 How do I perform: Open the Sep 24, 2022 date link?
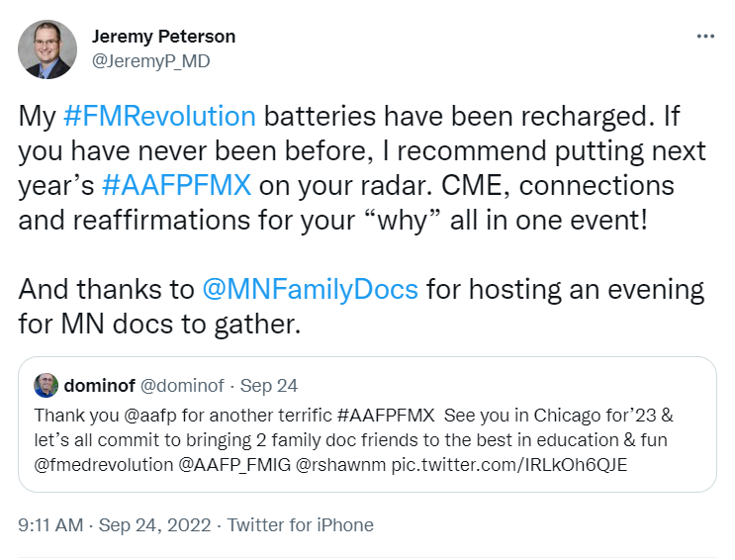[x=155, y=525]
